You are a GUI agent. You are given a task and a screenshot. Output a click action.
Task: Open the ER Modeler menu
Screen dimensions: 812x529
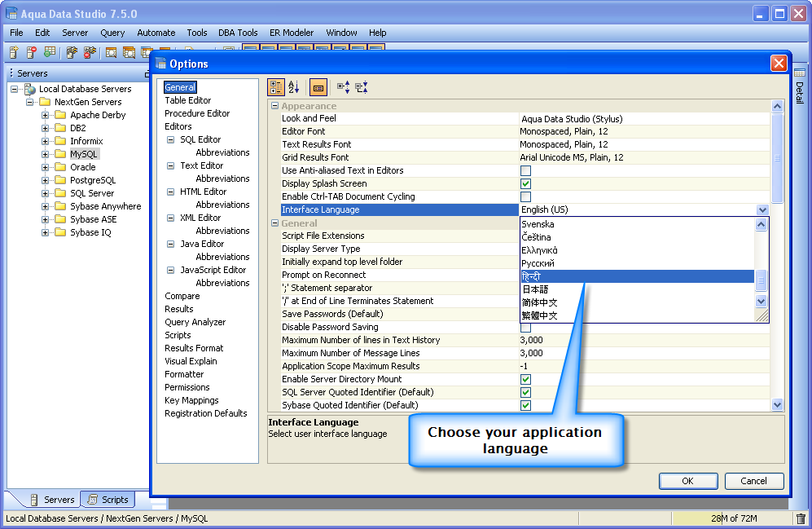click(x=292, y=33)
